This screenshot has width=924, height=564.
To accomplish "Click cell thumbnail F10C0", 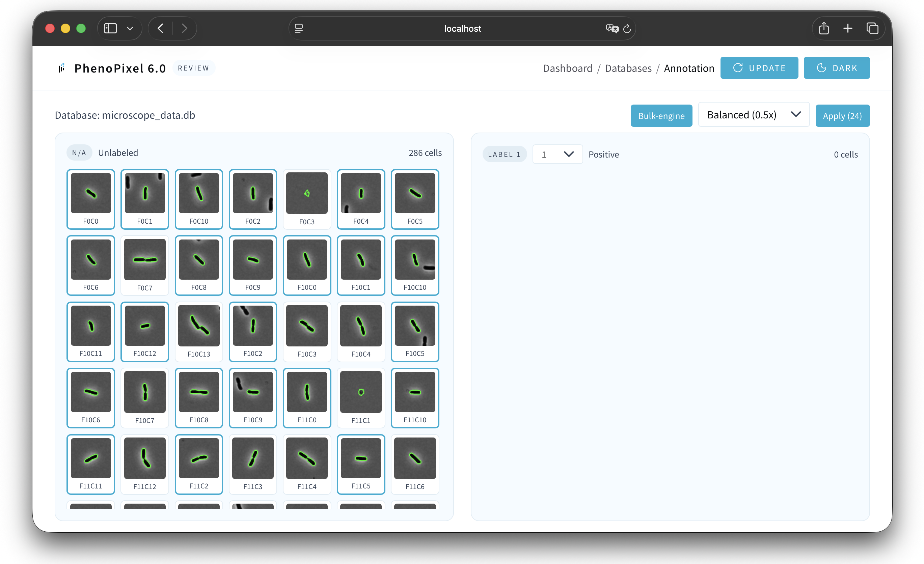I will pos(307,259).
